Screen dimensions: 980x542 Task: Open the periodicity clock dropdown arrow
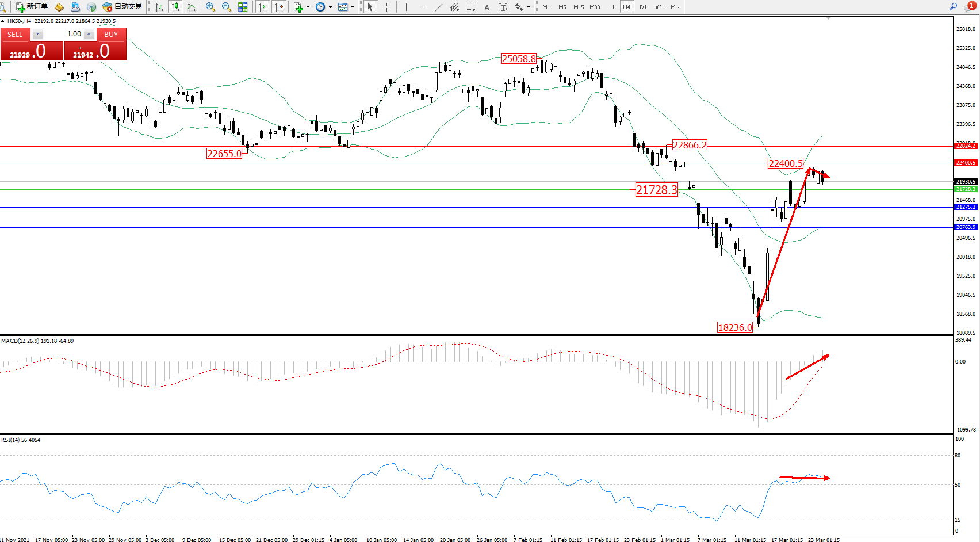pos(330,7)
